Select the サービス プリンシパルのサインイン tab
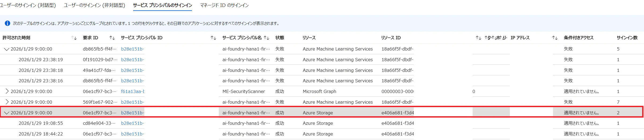 coord(162,5)
